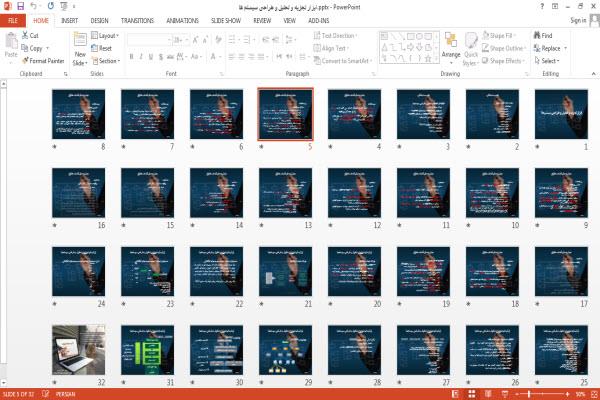
Task: Select slide 21 thumbnail
Action: pyautogui.click(x=285, y=271)
